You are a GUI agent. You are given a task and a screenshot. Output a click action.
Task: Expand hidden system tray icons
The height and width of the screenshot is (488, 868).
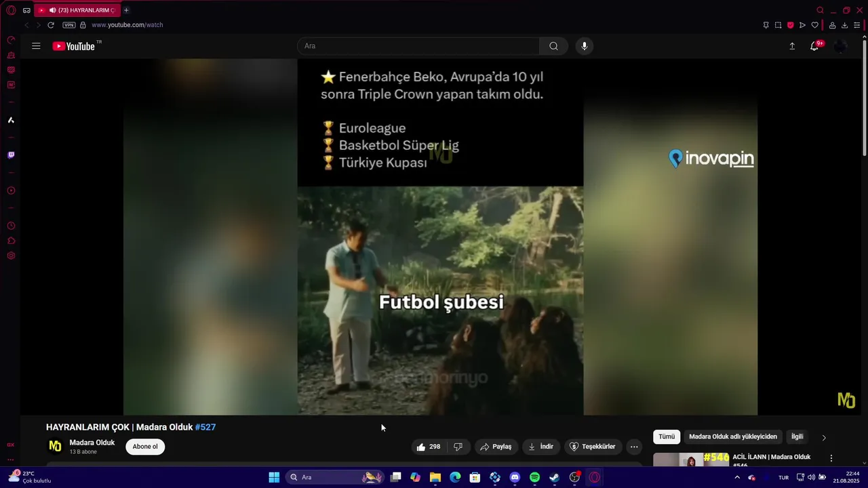pos(737,477)
